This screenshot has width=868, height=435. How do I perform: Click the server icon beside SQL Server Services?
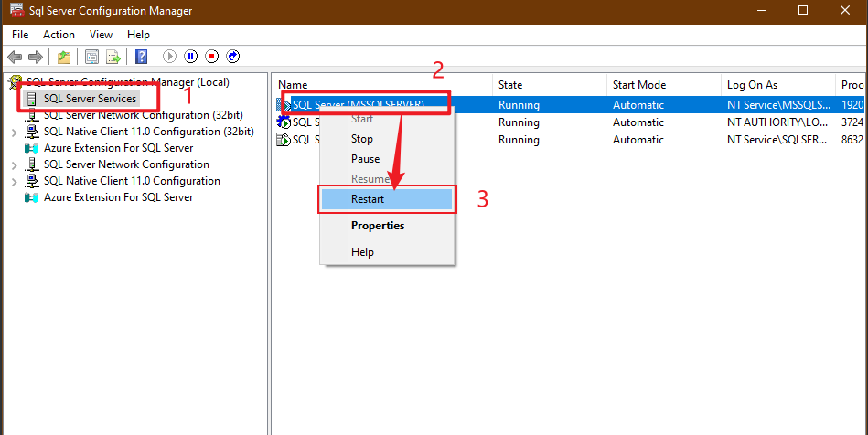pos(32,99)
